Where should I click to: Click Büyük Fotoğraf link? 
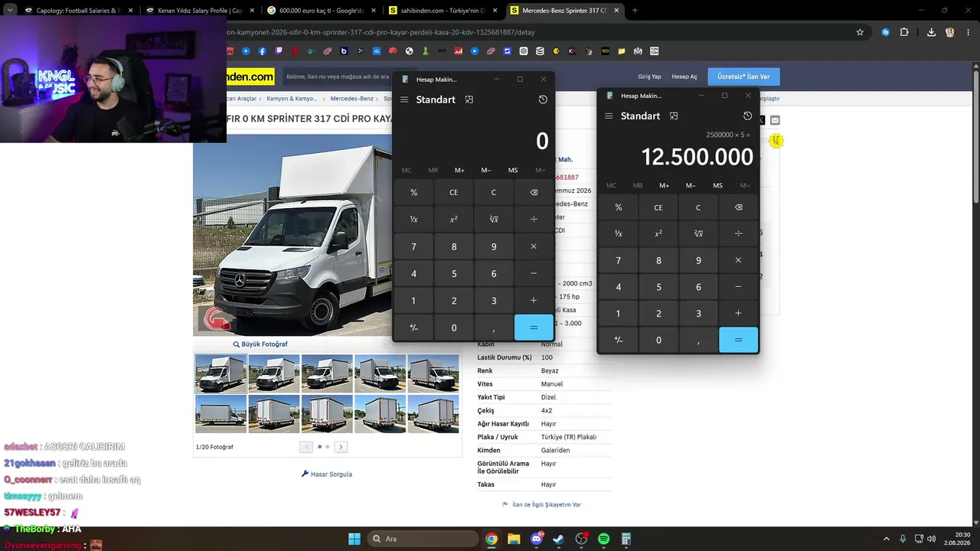tap(260, 344)
